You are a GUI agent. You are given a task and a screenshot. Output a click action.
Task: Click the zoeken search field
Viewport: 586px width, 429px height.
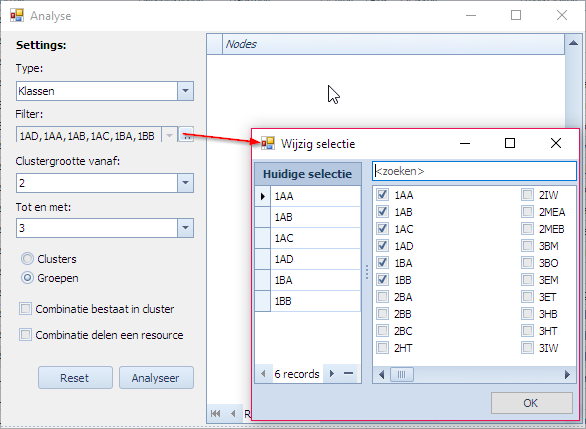[474, 171]
